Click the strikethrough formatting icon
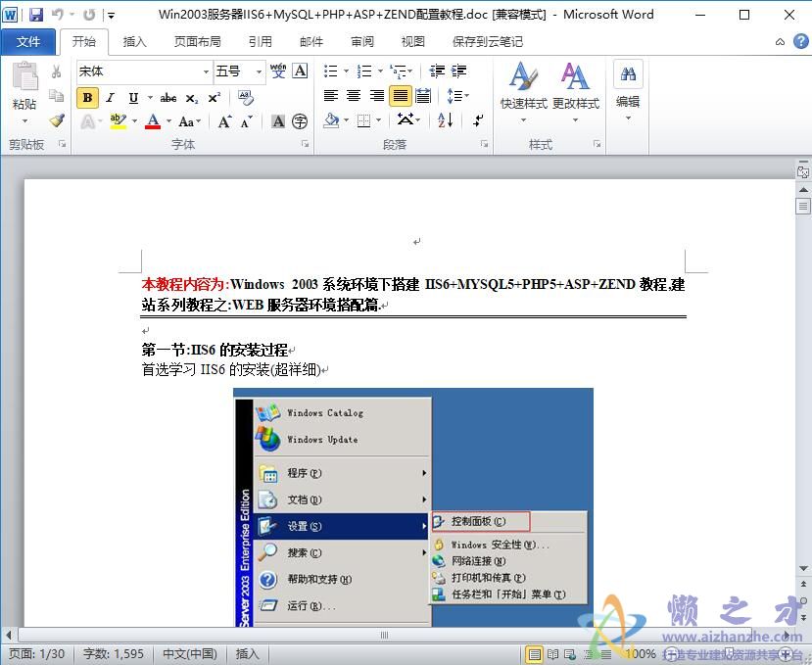 168,98
